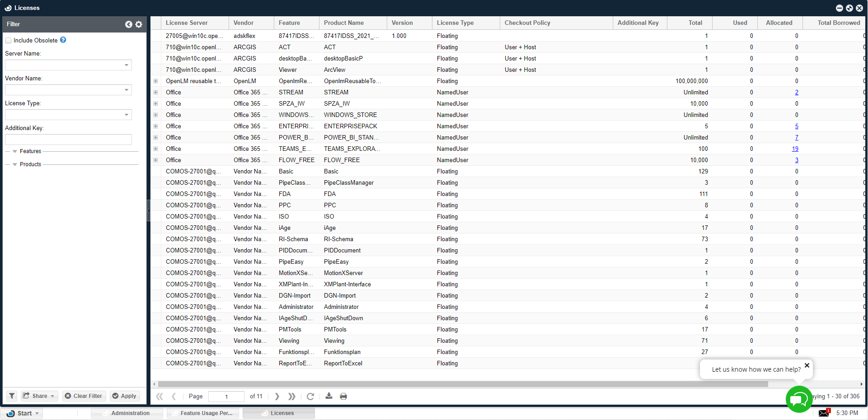Open the License Type filter dropdown
The height and width of the screenshot is (420, 868).
click(x=127, y=115)
